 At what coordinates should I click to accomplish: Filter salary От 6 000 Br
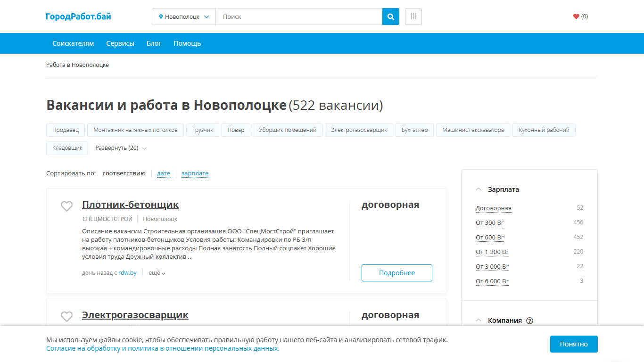[492, 281]
